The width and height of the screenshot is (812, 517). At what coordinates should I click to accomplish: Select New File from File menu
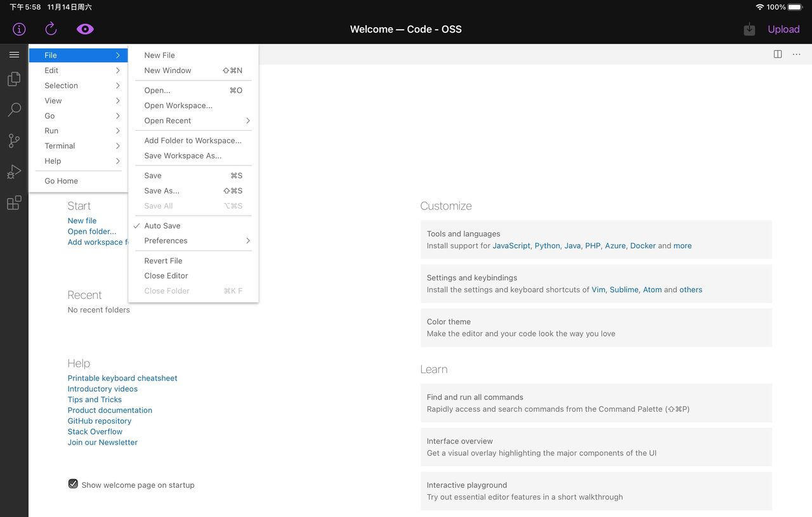pos(160,55)
